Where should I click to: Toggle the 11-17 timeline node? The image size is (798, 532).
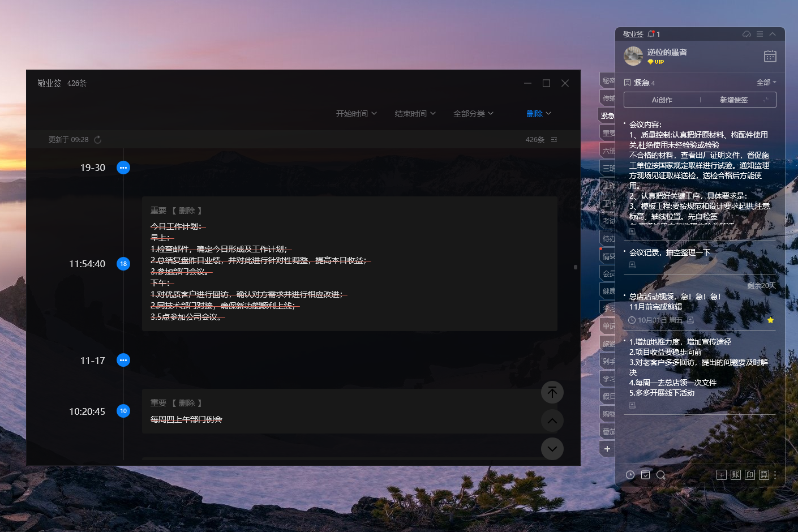[123, 361]
